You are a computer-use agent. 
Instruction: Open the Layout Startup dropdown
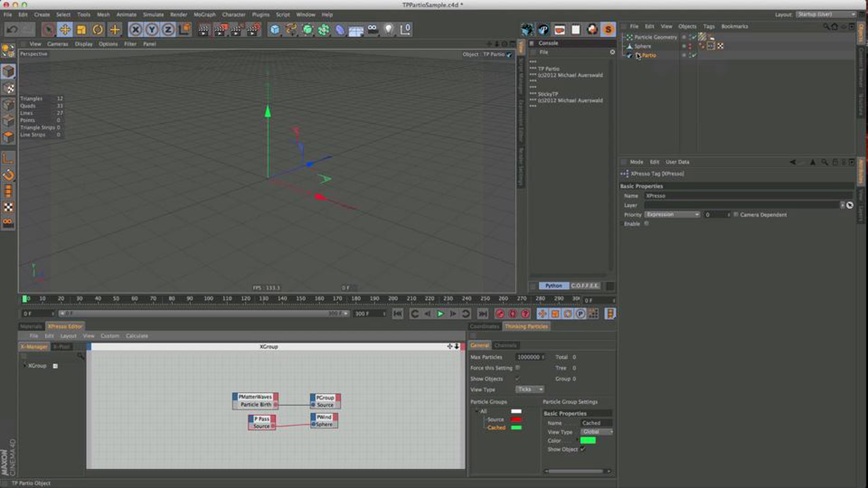click(826, 14)
